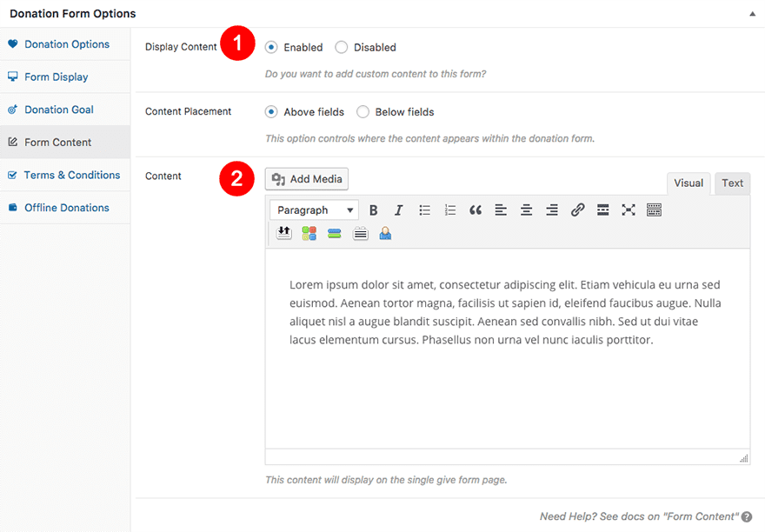Toggle bold formatting in the editor
This screenshot has width=765, height=532.
click(373, 210)
